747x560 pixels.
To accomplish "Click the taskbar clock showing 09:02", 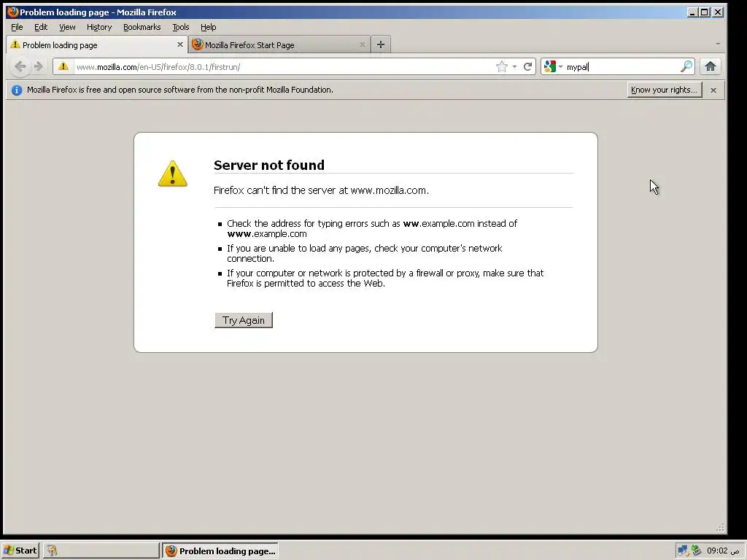I will click(723, 551).
